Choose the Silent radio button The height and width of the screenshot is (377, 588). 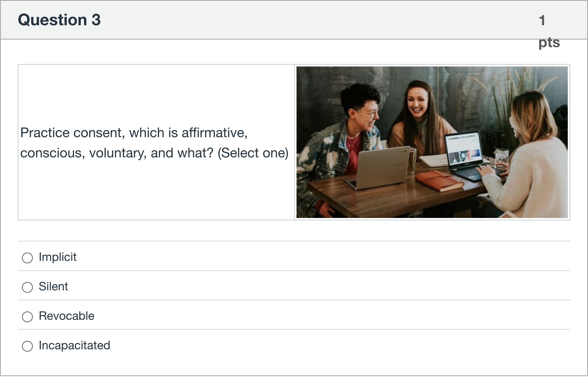click(x=27, y=287)
